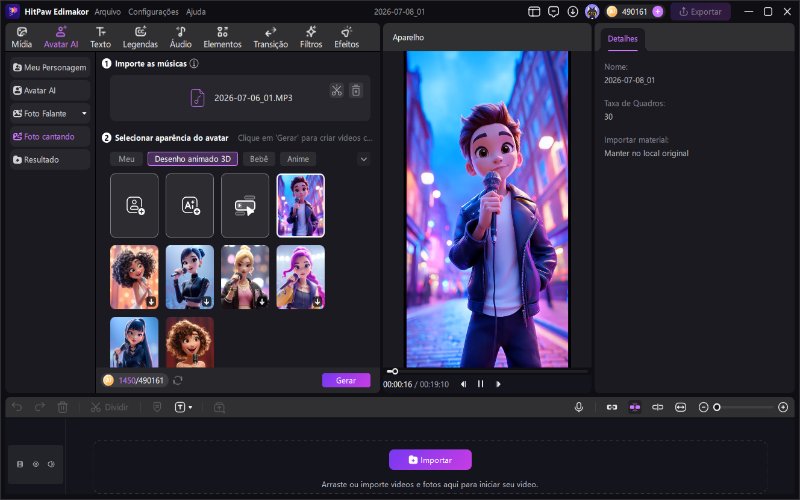This screenshot has width=800, height=500.
Task: Click the Dividir split tool
Action: click(109, 407)
